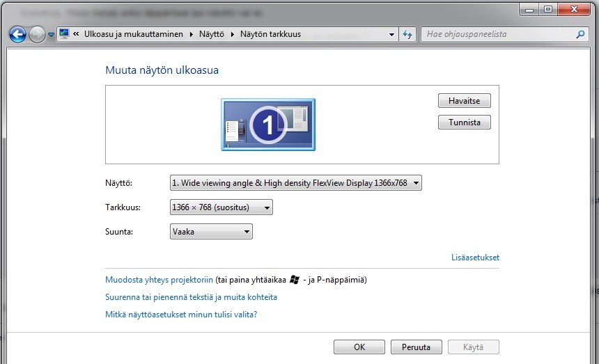This screenshot has width=599, height=364.
Task: Open Suurenna tai pienennä tekstiä link
Action: (191, 297)
